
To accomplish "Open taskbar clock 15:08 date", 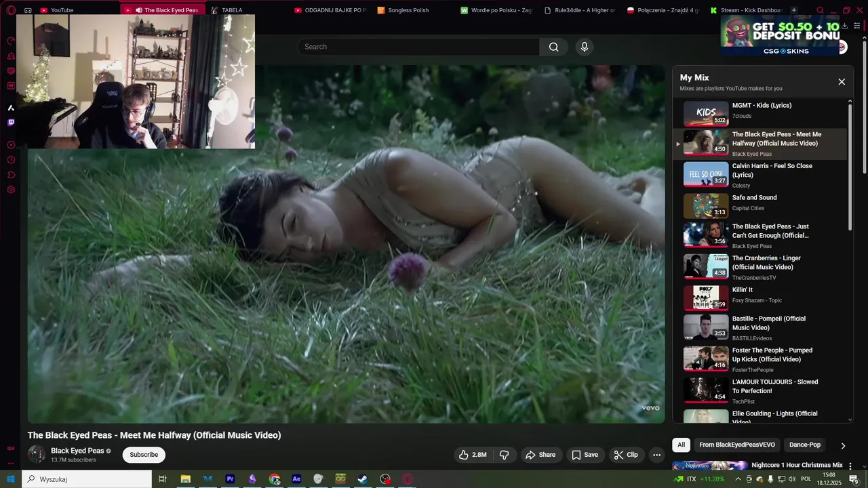I will (828, 479).
